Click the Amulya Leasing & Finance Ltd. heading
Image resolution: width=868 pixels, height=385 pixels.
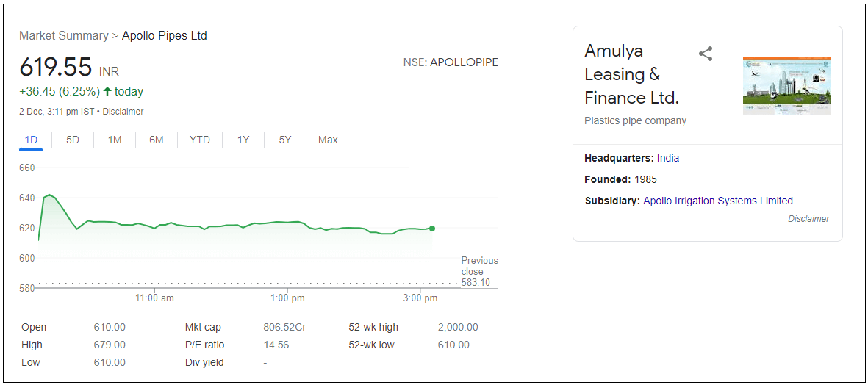pyautogui.click(x=631, y=75)
